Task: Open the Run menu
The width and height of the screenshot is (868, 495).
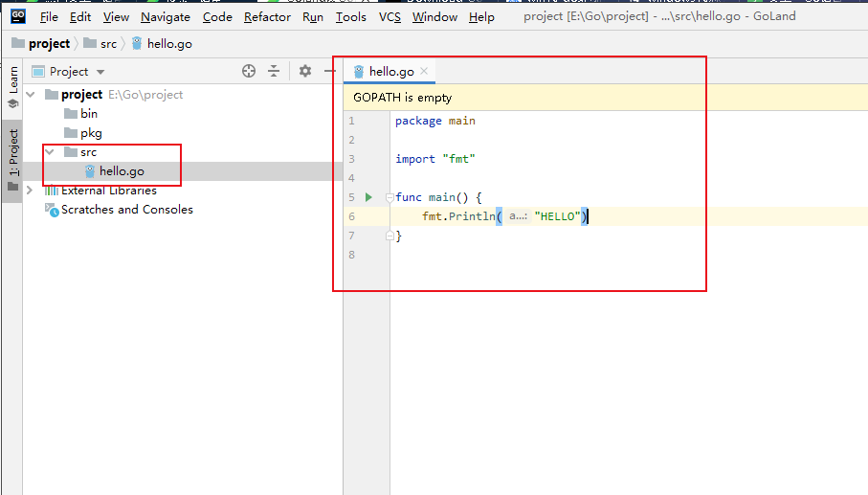Action: 313,17
